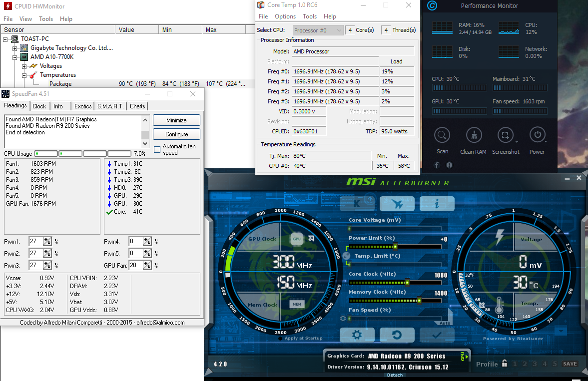Click the GPU Fan stepper arrows in SpeedFan

[x=147, y=266]
